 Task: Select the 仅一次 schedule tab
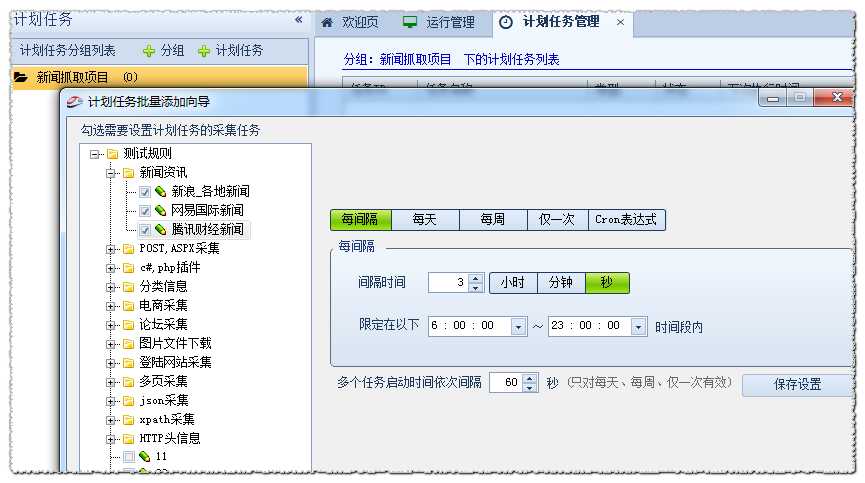click(x=557, y=219)
